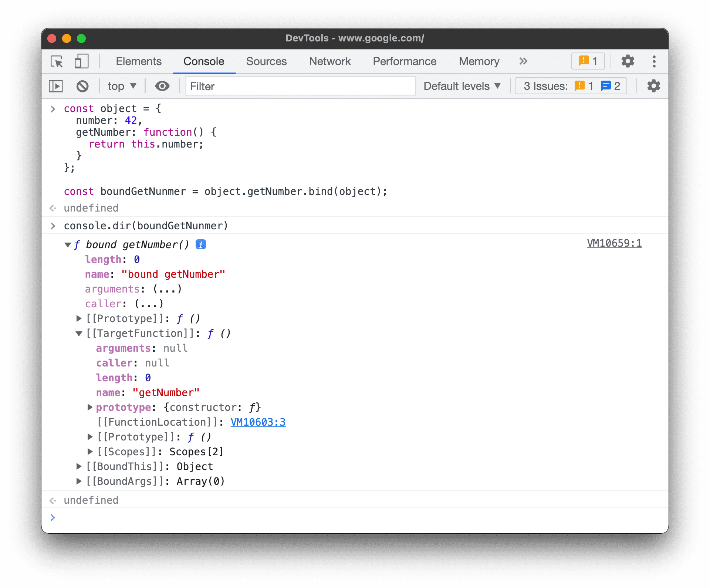The image size is (710, 588).
Task: Select the Console tab
Action: [x=203, y=61]
